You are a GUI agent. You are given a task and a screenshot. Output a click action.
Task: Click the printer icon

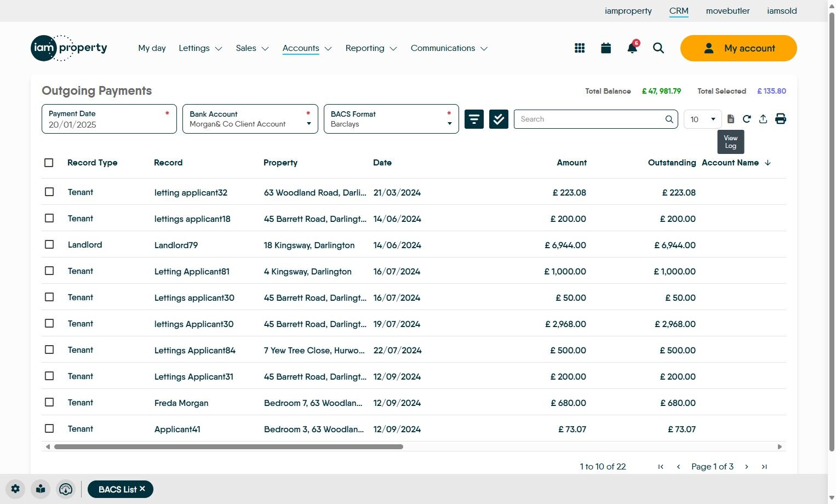coord(781,119)
